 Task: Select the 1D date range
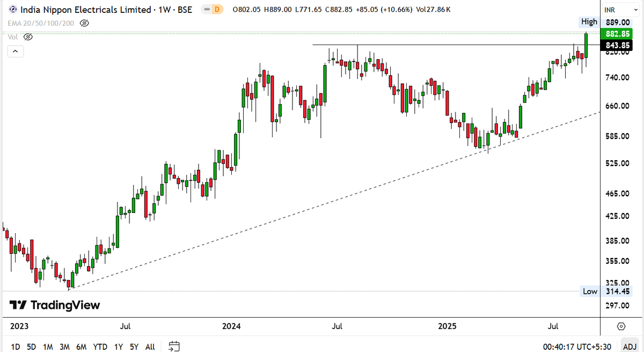[15, 347]
